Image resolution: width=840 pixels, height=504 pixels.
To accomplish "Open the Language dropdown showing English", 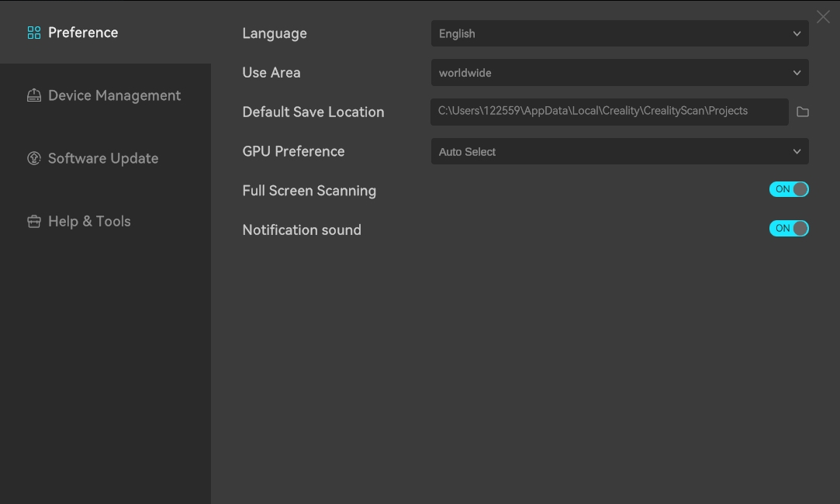I will tap(620, 33).
